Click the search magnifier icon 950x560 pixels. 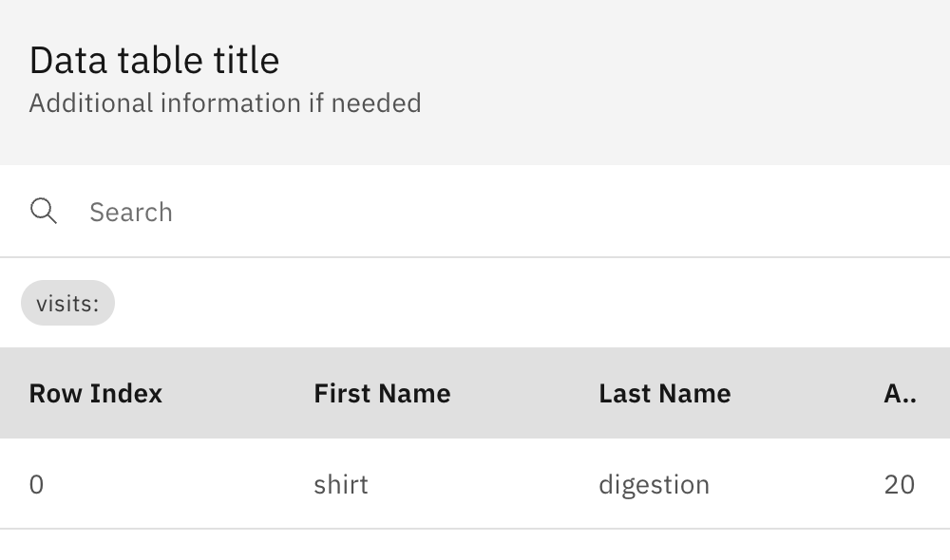coord(44,211)
